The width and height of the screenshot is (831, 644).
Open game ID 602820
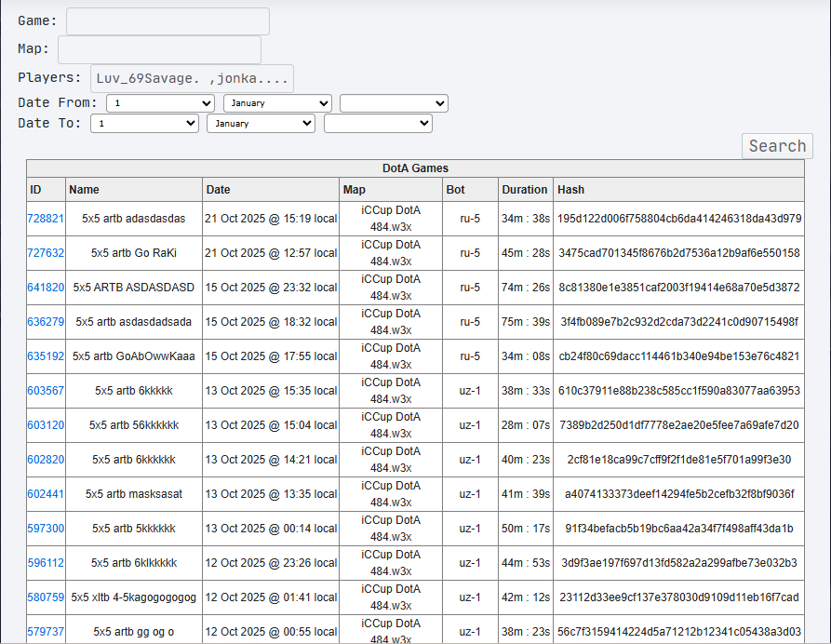coord(46,460)
